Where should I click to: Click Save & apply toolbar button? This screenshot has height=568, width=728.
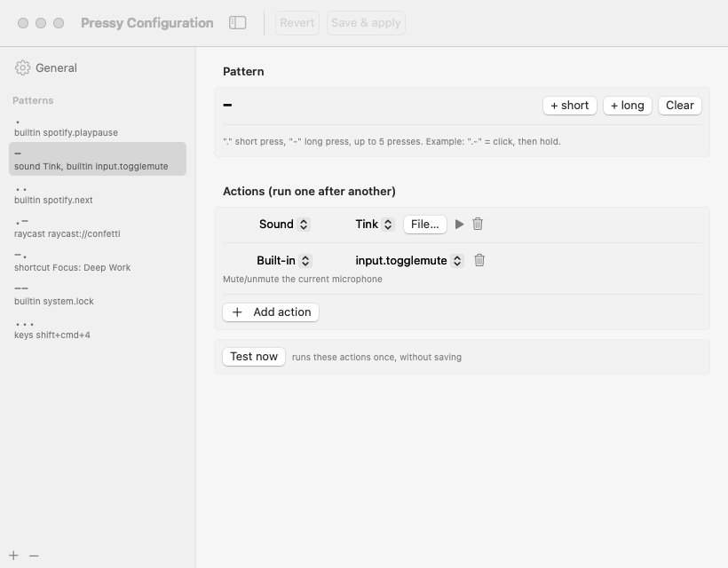[x=366, y=23]
